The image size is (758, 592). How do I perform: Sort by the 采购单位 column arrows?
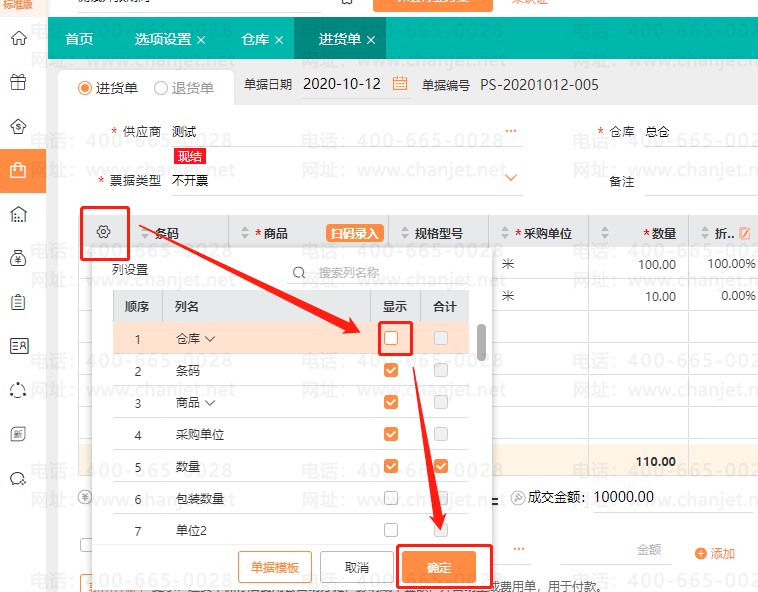click(x=505, y=232)
